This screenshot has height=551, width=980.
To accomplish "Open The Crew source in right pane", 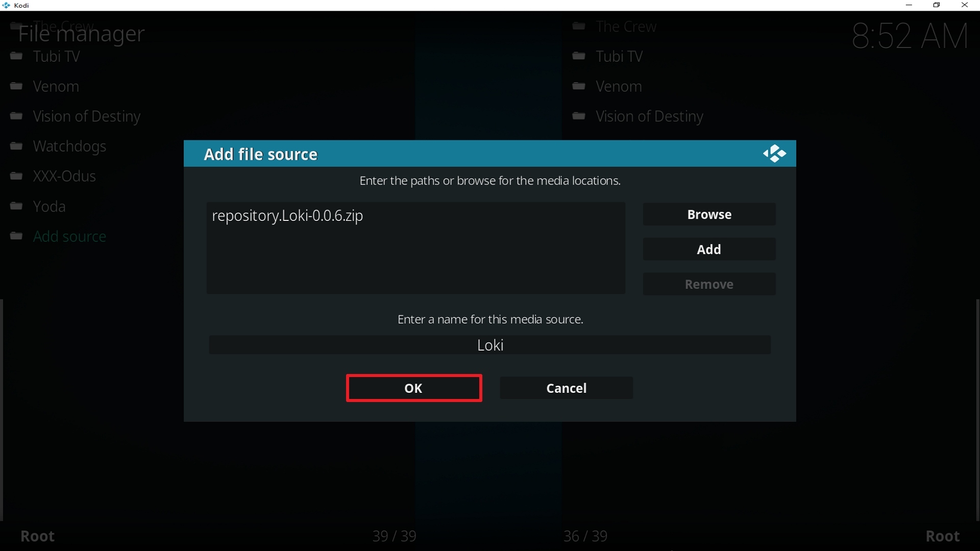I will pyautogui.click(x=626, y=27).
